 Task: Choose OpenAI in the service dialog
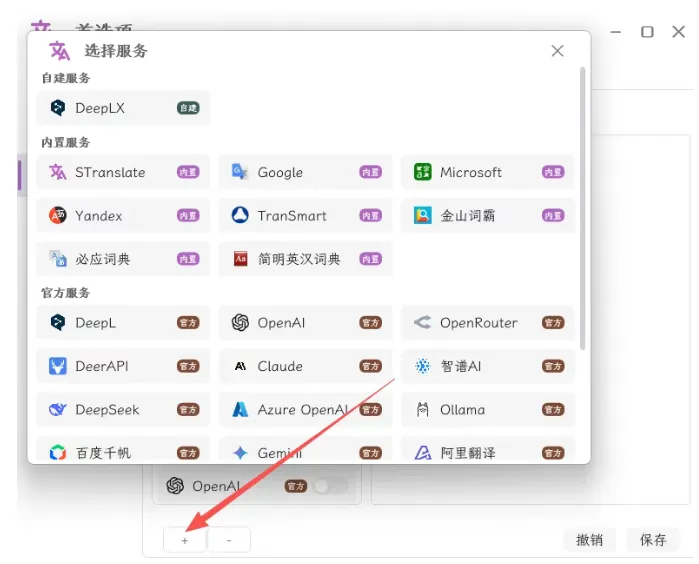pos(305,323)
